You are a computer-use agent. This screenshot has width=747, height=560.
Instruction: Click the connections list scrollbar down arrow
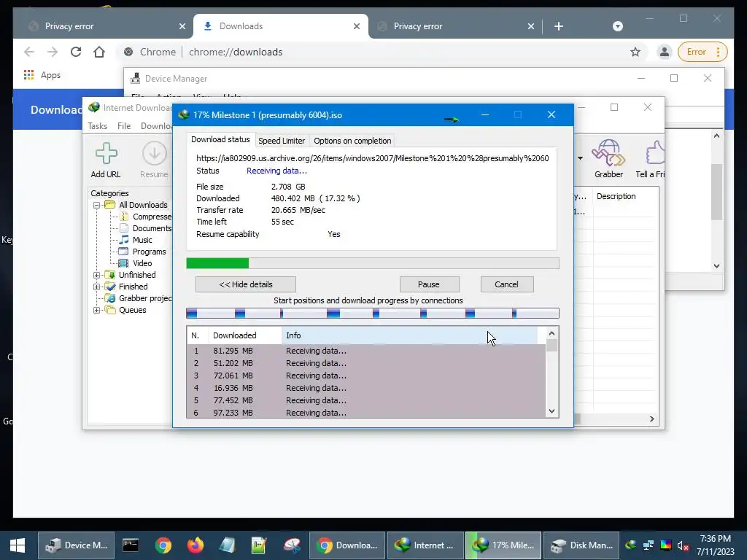click(551, 411)
